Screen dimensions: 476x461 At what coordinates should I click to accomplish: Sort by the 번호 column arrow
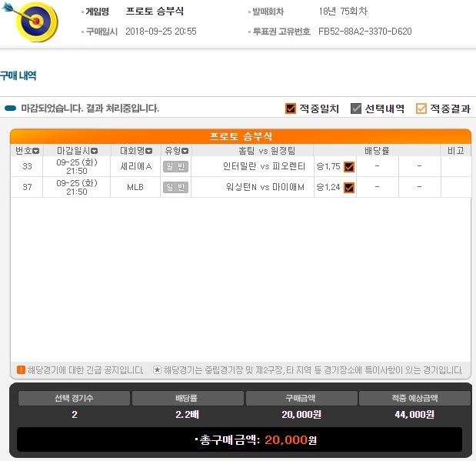[x=36, y=151]
